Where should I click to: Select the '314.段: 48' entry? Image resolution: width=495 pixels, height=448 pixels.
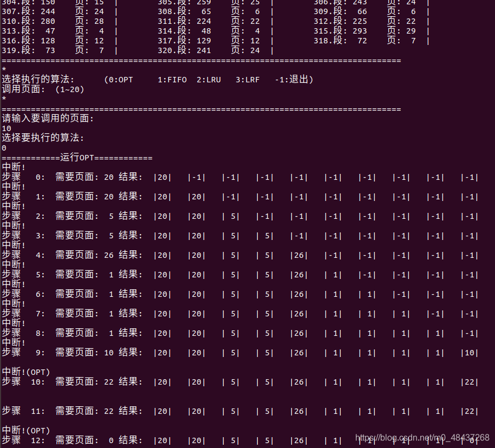[x=184, y=31]
